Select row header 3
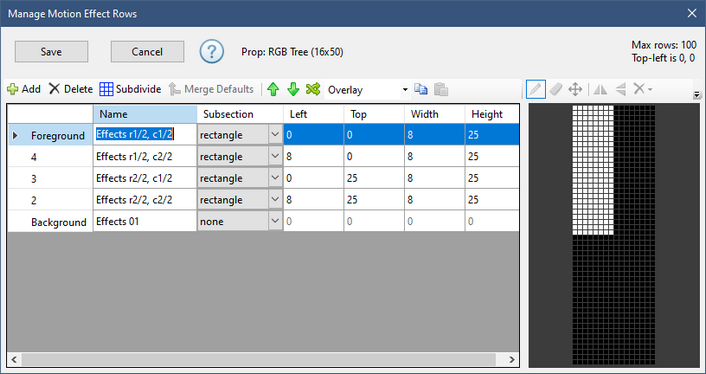The height and width of the screenshot is (374, 706). (50, 178)
